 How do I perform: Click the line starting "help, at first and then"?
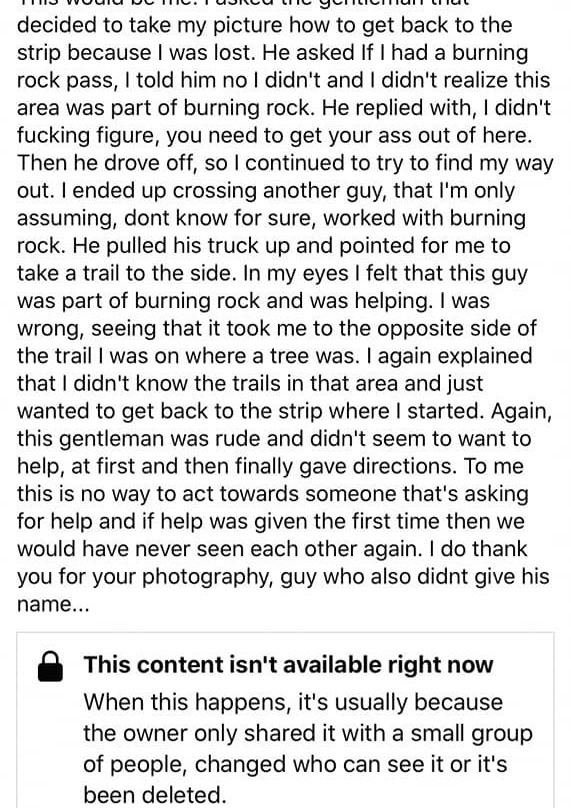coord(270,466)
